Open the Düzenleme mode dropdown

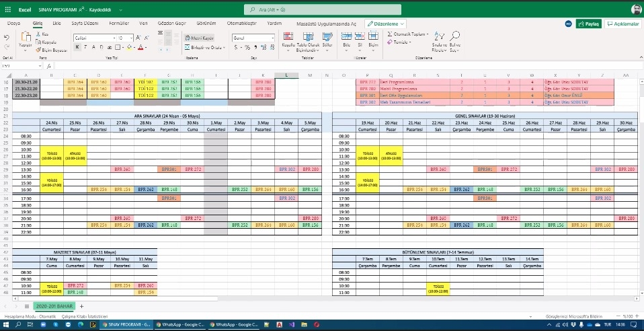pyautogui.click(x=385, y=23)
